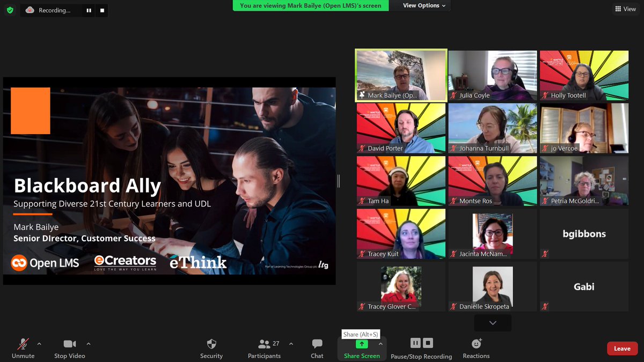
Task: Stop the cloud recording from the top bar
Action: click(x=103, y=10)
